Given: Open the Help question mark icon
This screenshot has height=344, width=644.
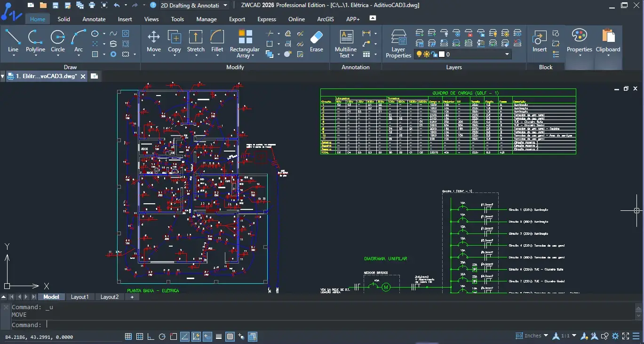Looking at the screenshot, I should pos(153,5).
